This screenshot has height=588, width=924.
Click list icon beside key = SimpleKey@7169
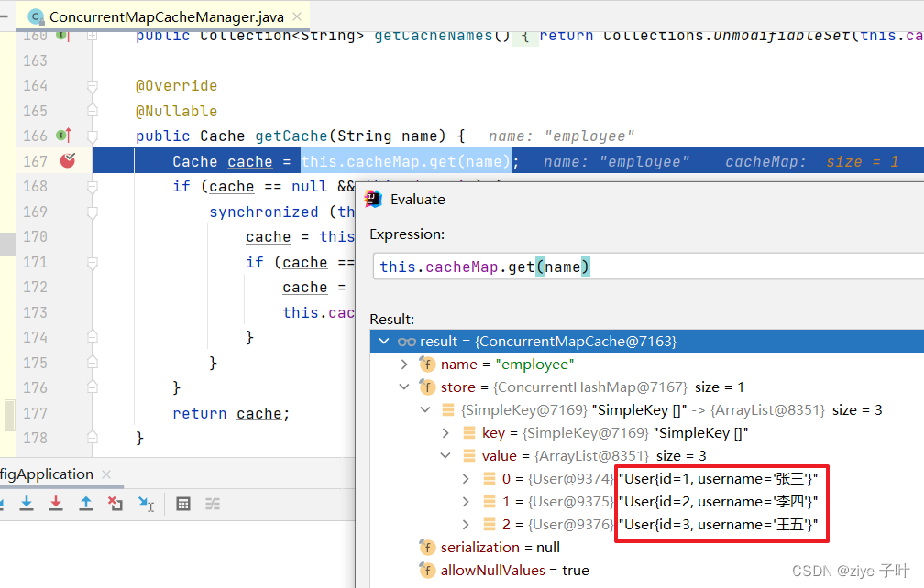coord(469,433)
